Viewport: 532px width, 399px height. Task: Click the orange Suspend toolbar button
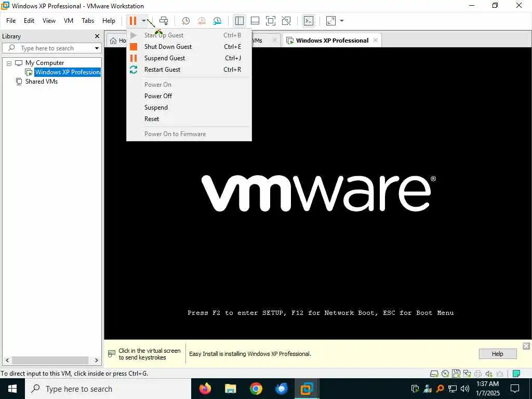133,21
